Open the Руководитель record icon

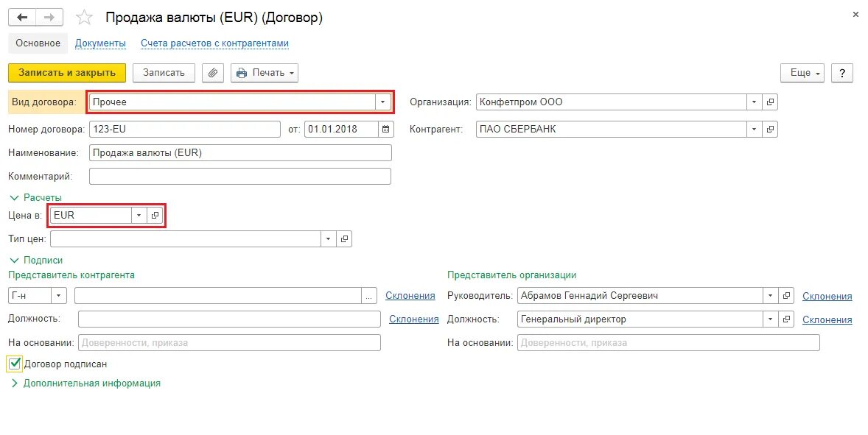coord(786,296)
